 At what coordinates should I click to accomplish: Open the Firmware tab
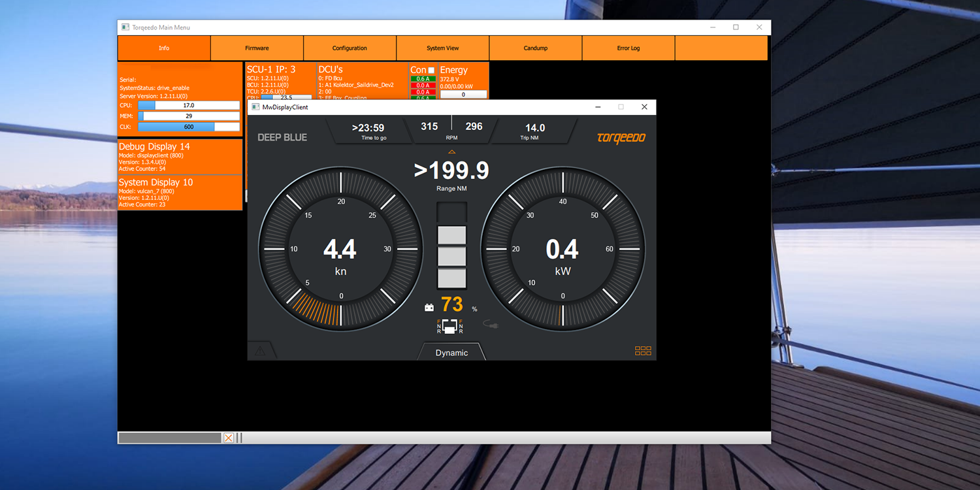click(257, 48)
